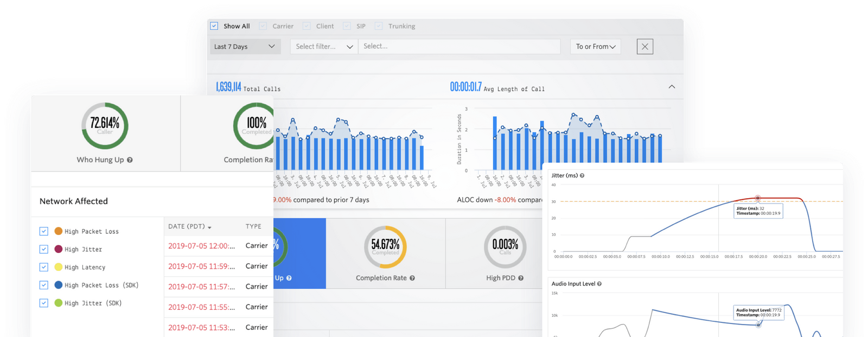Click help icon on blue highlighted card

(x=289, y=278)
